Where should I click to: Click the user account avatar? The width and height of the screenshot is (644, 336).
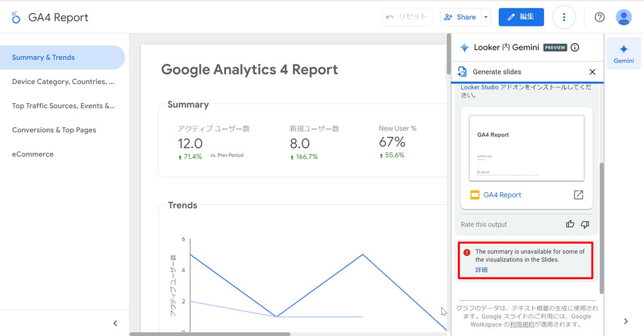623,17
